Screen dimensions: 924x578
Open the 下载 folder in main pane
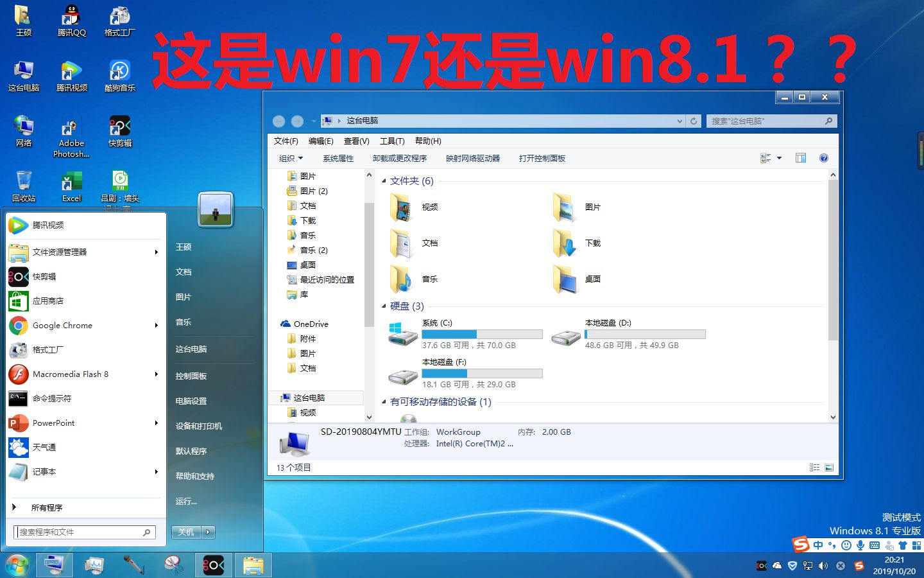pos(577,243)
